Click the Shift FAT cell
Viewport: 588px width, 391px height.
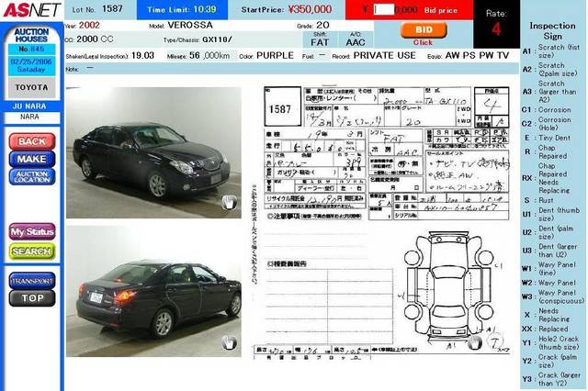[320, 39]
